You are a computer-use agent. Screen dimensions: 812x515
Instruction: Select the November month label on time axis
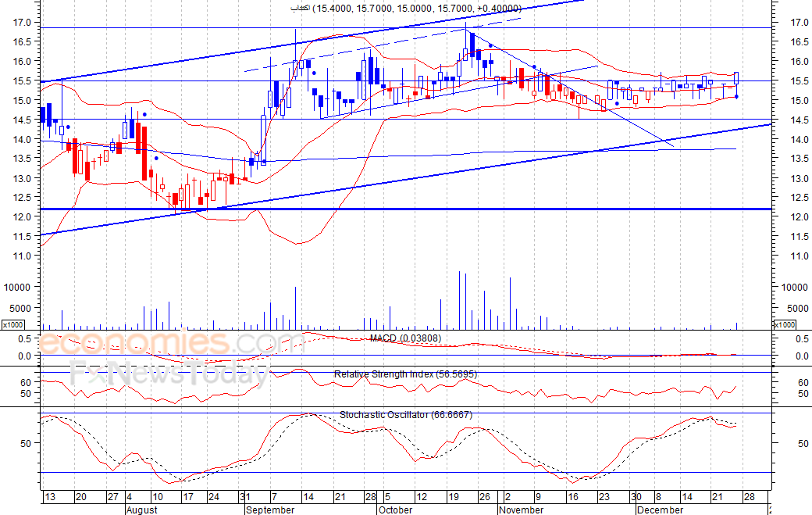pos(522,510)
